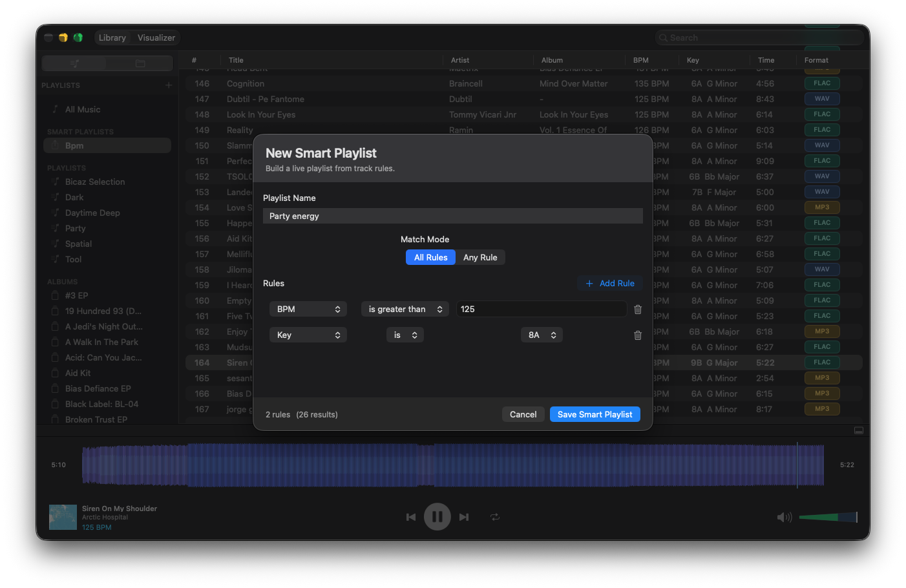Mute audio with the speaker icon

tap(785, 517)
